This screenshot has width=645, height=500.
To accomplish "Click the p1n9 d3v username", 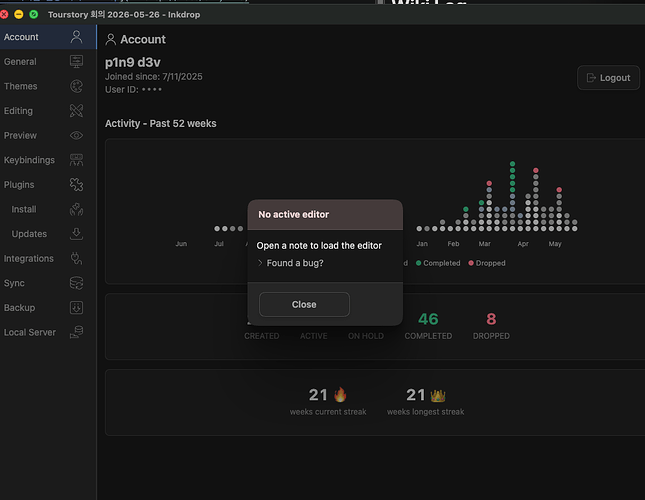I will (x=133, y=62).
